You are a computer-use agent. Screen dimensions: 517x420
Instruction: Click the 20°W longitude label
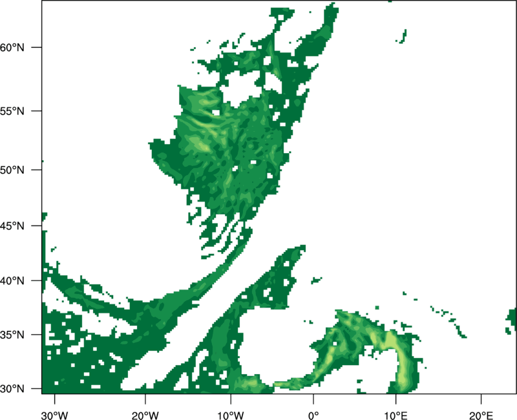(x=145, y=415)
